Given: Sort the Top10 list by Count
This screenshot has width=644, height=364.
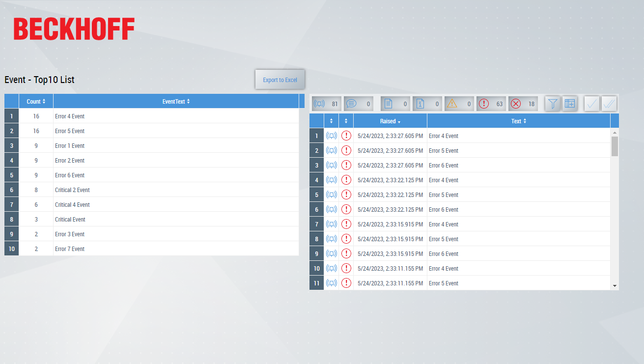Looking at the screenshot, I should [36, 101].
